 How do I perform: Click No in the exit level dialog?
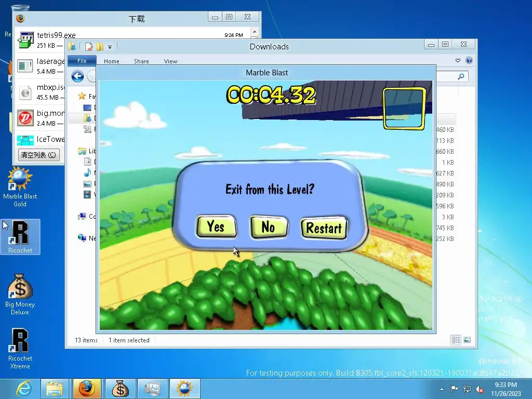[269, 227]
